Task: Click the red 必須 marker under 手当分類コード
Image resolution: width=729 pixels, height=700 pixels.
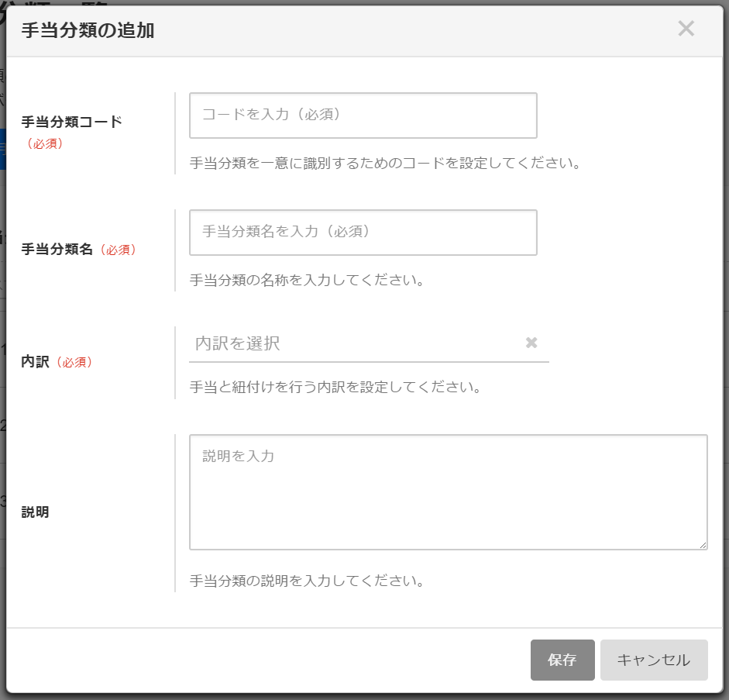Action: (x=44, y=143)
